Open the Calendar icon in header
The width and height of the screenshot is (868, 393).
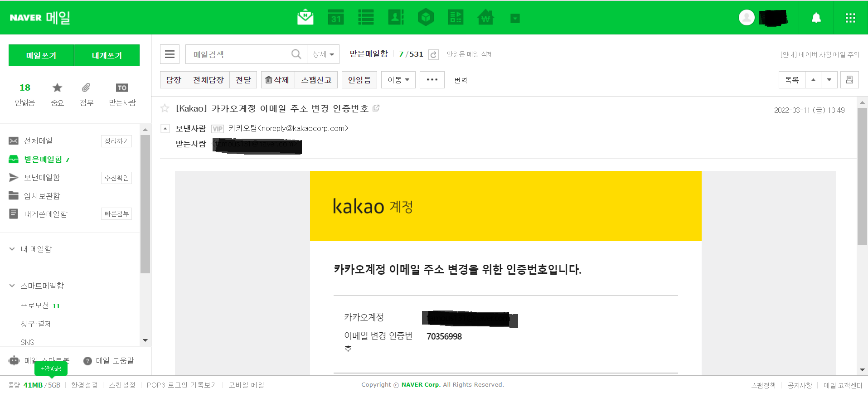coord(335,18)
